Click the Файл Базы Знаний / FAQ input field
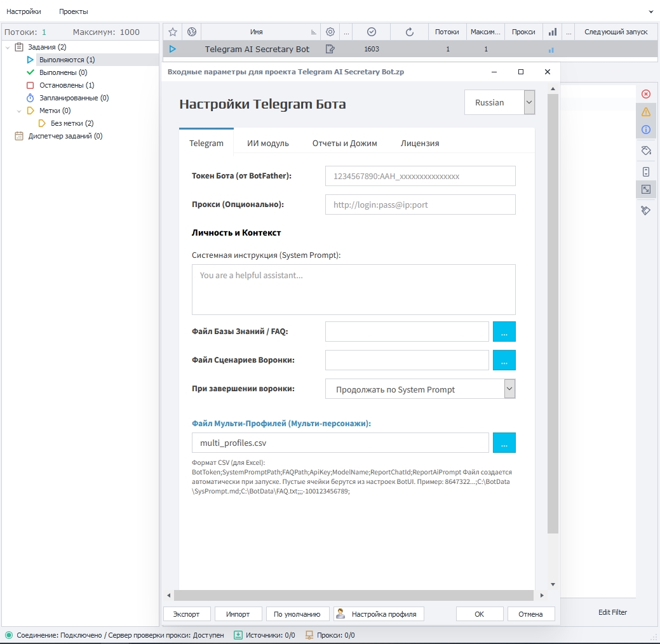The height and width of the screenshot is (644, 660). (x=407, y=332)
